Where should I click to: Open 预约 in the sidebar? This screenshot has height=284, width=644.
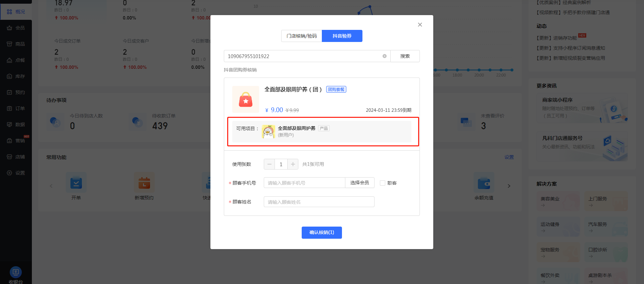(x=16, y=92)
